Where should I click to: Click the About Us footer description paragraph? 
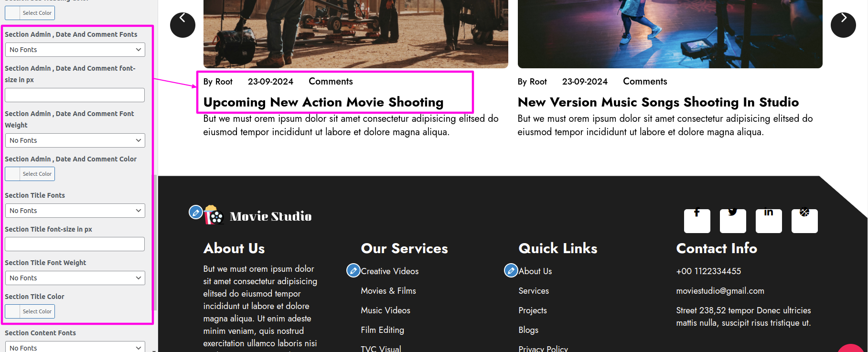[x=260, y=308]
